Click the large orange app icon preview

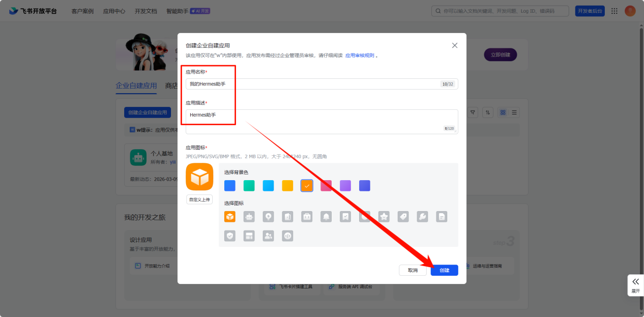click(x=199, y=177)
